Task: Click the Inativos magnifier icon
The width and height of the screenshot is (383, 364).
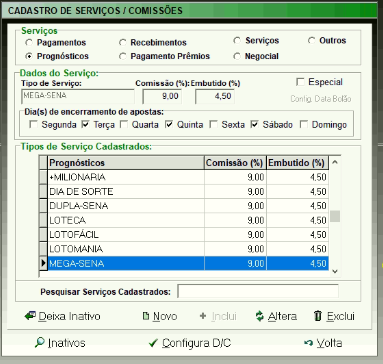Action: pos(39,342)
